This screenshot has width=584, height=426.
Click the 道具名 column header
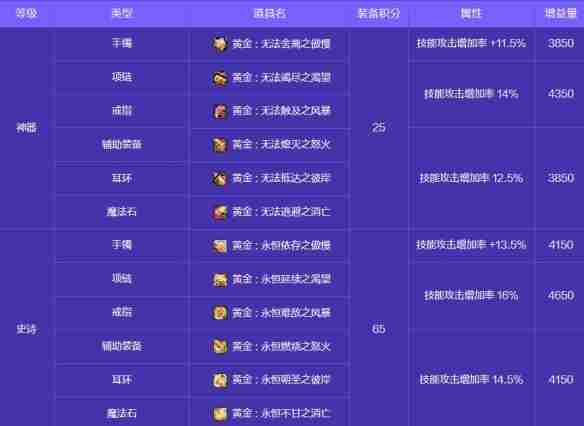point(270,14)
